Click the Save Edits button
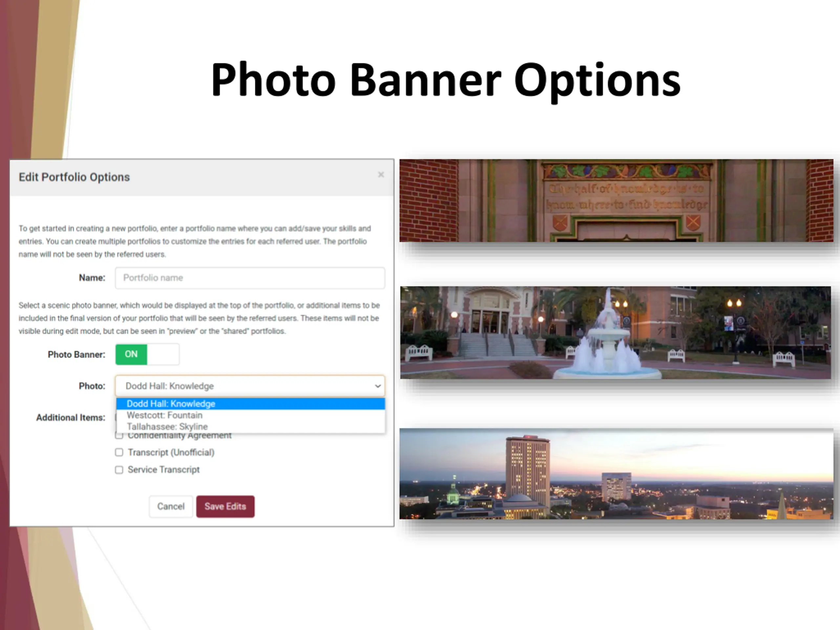This screenshot has height=630, width=840. 225,507
